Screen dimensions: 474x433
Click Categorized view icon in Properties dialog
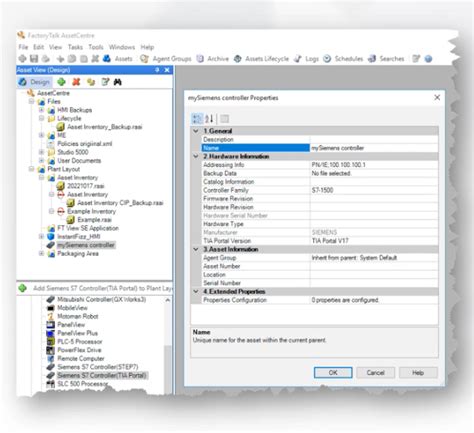click(x=197, y=119)
